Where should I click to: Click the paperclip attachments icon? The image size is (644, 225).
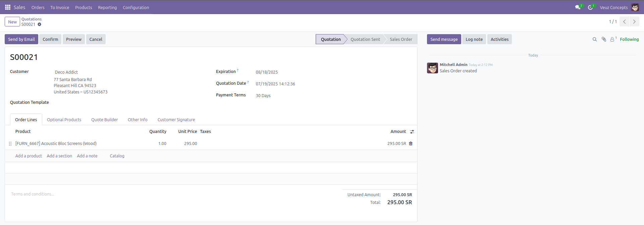(604, 40)
